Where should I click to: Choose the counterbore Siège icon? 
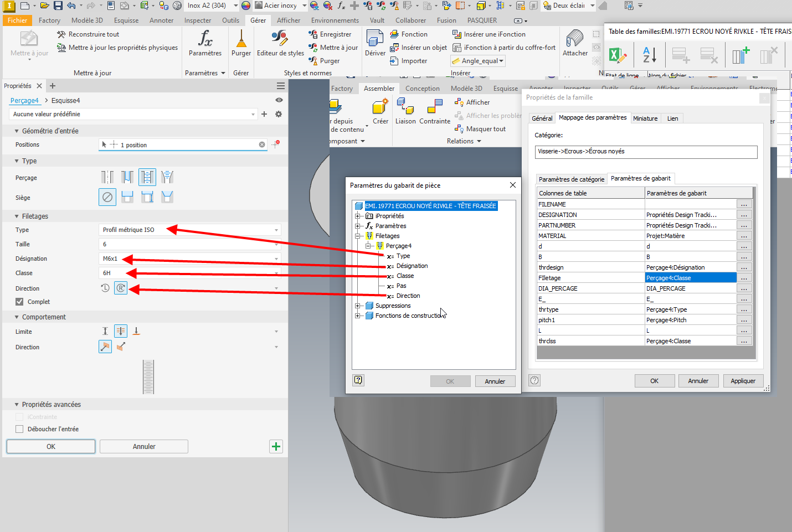click(x=127, y=197)
